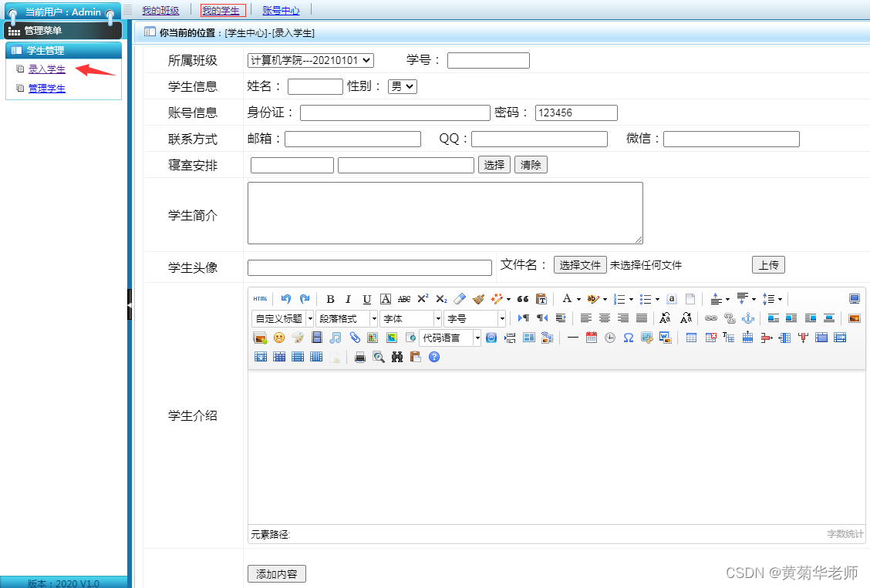Print the editor content via the printer icon

pos(359,356)
